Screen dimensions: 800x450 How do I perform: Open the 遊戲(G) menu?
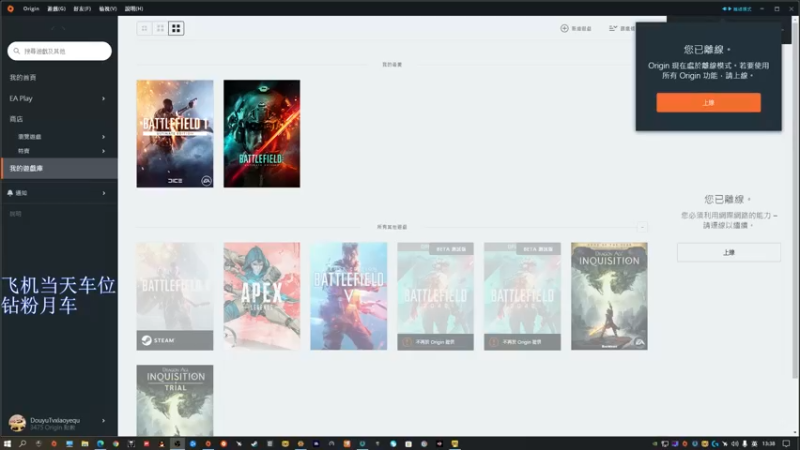56,9
